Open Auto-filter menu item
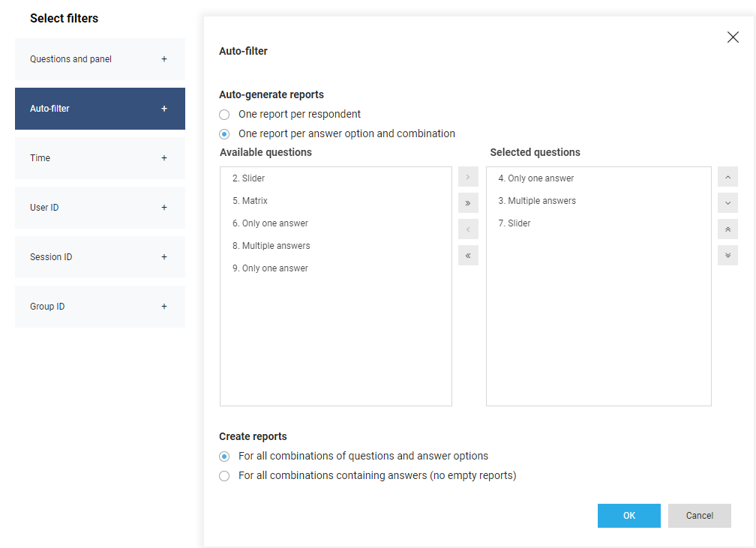This screenshot has width=756, height=548. click(x=100, y=109)
